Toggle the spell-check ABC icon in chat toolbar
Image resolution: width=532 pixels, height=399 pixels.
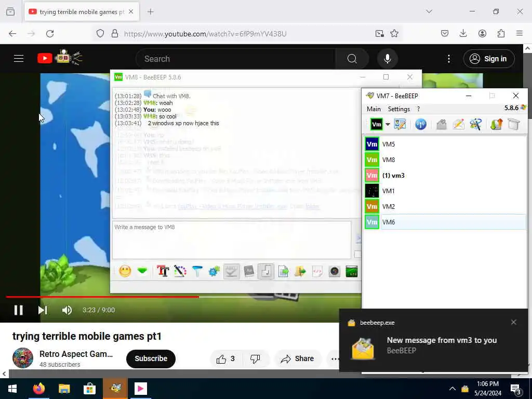pyautogui.click(x=231, y=271)
